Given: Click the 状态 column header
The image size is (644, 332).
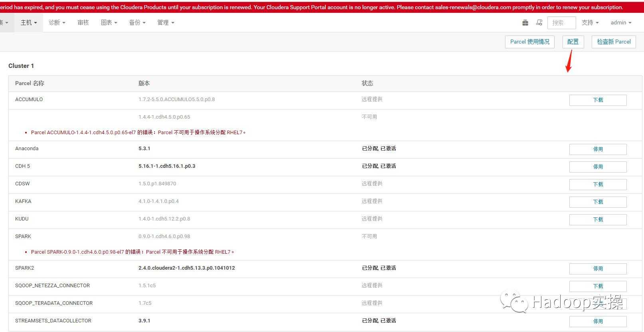Looking at the screenshot, I should tap(367, 83).
